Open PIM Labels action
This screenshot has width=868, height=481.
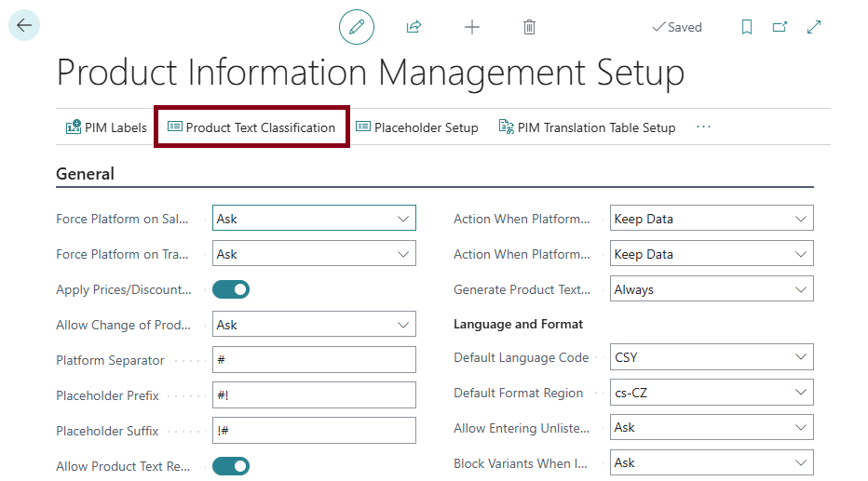[106, 127]
